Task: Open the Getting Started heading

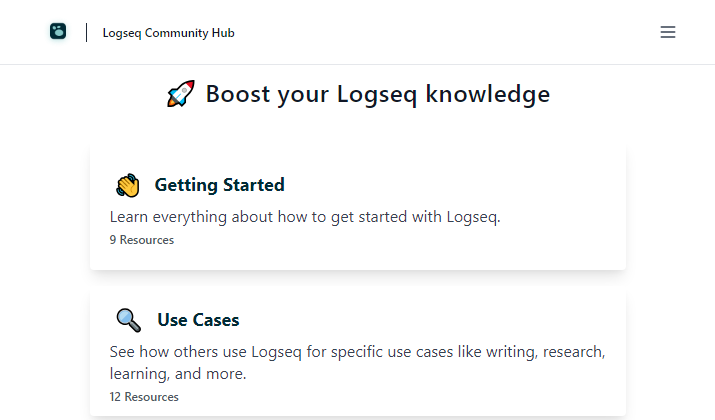Action: click(219, 185)
